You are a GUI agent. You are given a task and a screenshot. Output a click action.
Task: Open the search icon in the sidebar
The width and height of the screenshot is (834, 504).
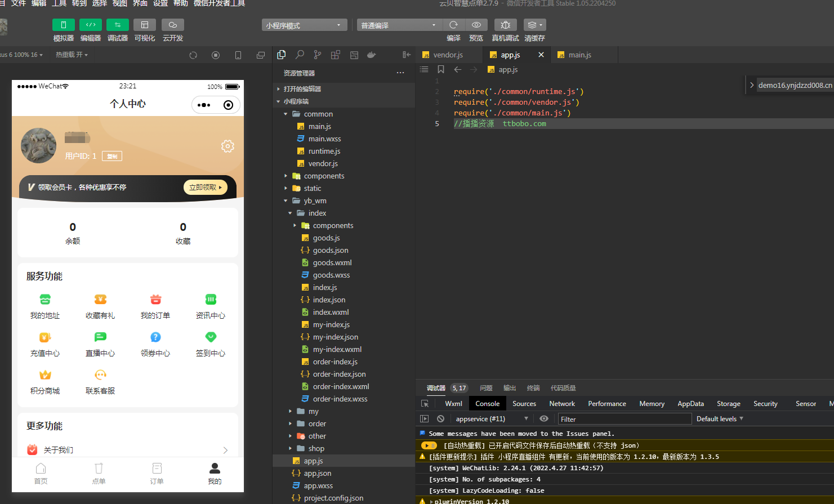pos(300,55)
